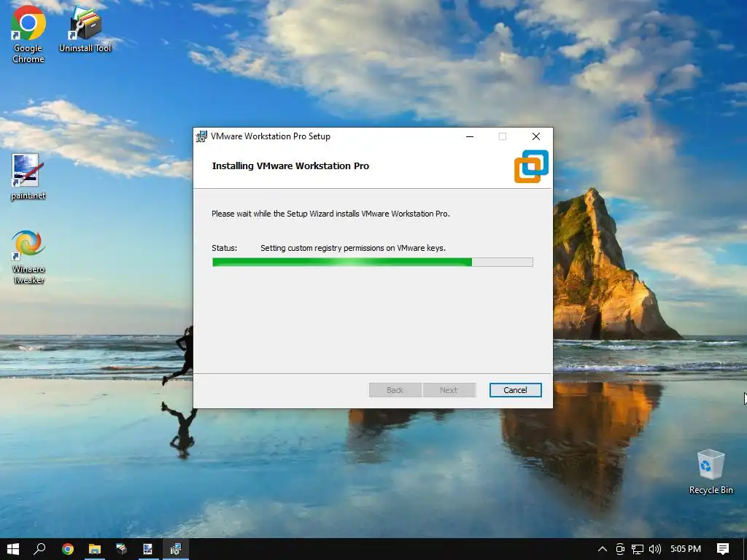This screenshot has height=560, width=747.
Task: Click the green installation progress bar
Action: (x=373, y=262)
